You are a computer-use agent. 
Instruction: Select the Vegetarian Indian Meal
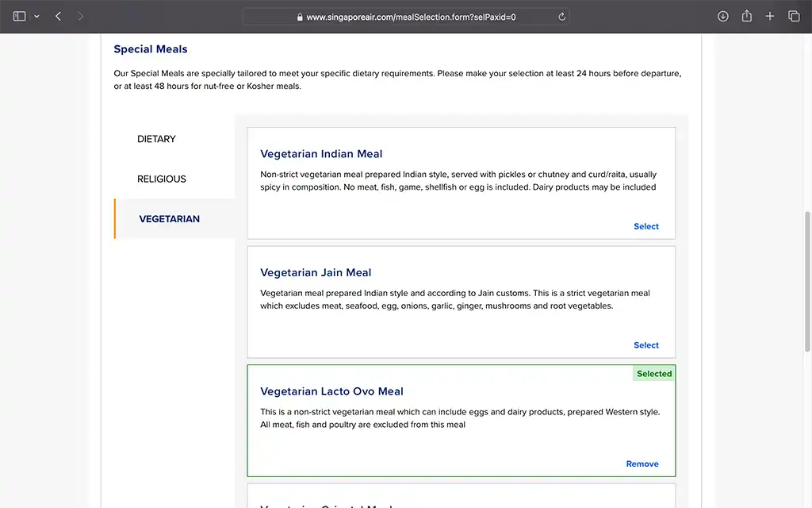click(x=645, y=226)
